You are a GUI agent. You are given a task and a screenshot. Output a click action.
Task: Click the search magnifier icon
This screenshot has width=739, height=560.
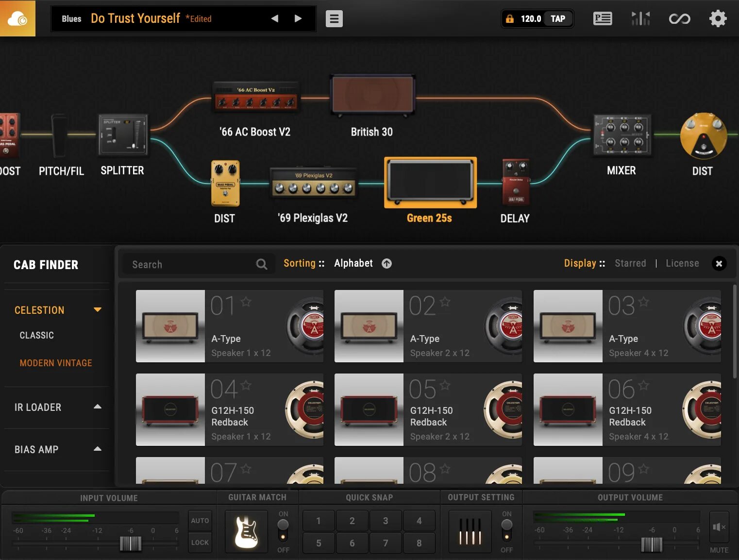coord(262,264)
